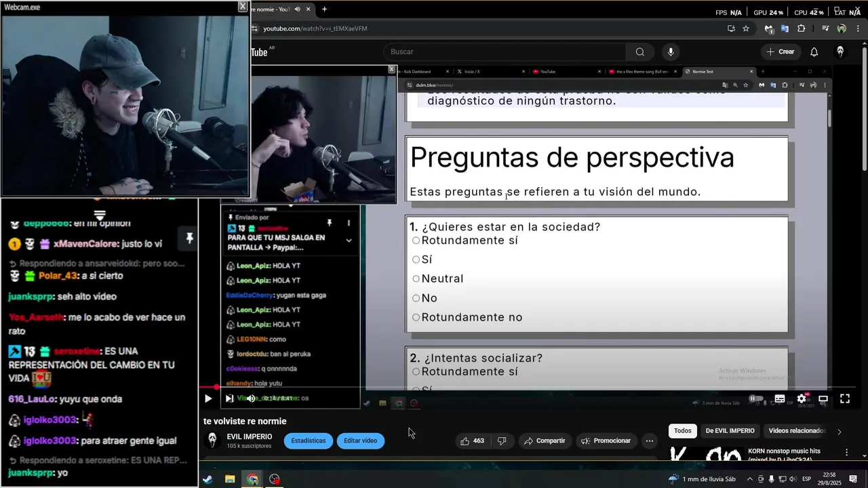Close the 're normie' browser tab
This screenshot has width=868, height=488.
point(309,9)
